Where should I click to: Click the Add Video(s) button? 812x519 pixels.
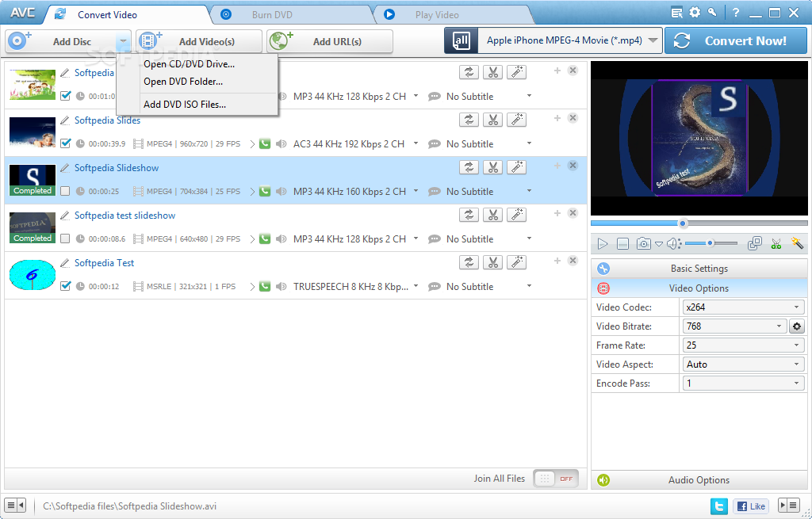point(199,41)
